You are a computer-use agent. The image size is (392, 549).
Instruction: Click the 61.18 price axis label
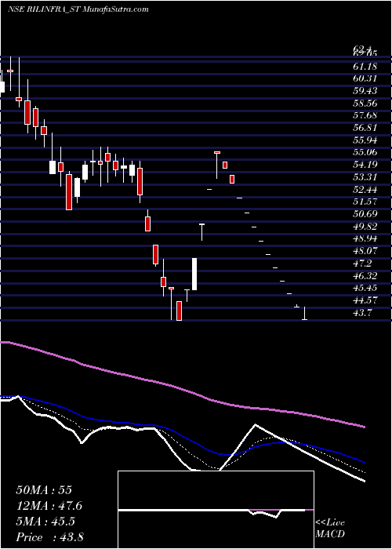(x=365, y=66)
